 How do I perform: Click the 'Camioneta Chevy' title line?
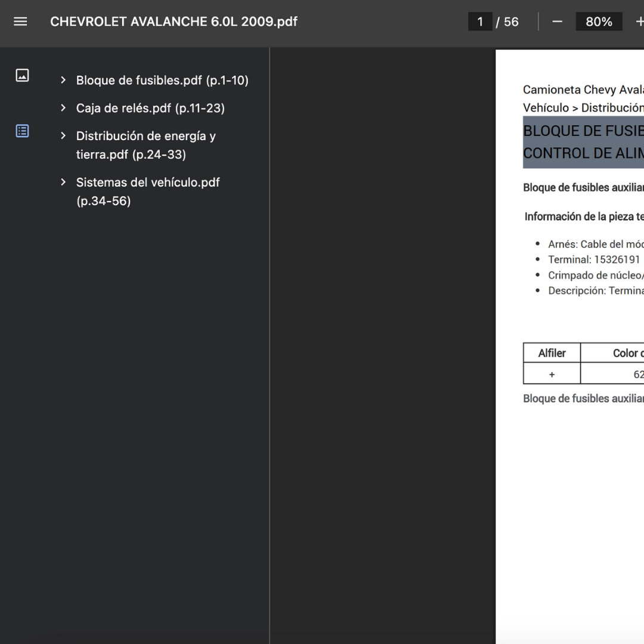583,89
